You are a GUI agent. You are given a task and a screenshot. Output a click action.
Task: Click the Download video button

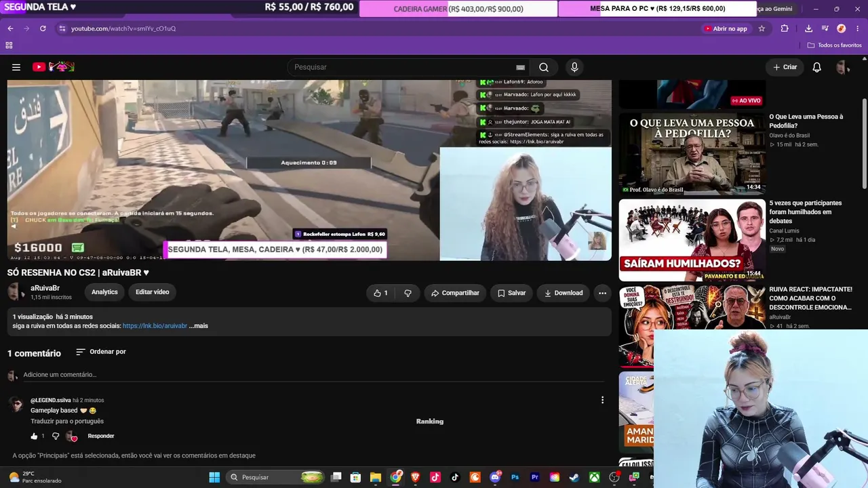click(564, 293)
